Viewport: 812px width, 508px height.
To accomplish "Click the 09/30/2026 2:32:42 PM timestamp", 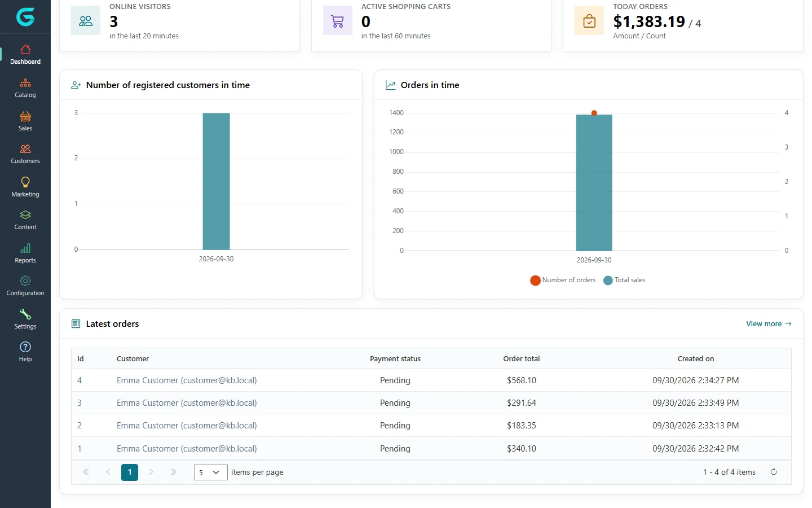I will pos(696,449).
